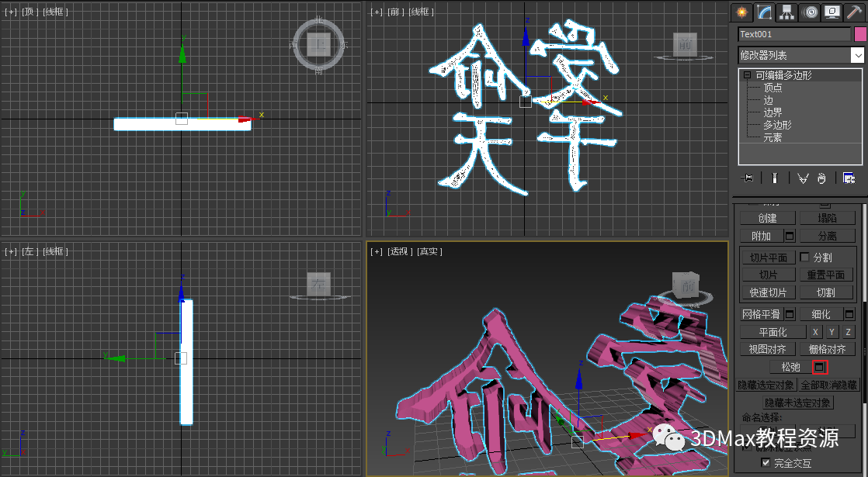Image resolution: width=868 pixels, height=477 pixels.
Task: Select 多边形 sub-object level
Action: coord(778,125)
